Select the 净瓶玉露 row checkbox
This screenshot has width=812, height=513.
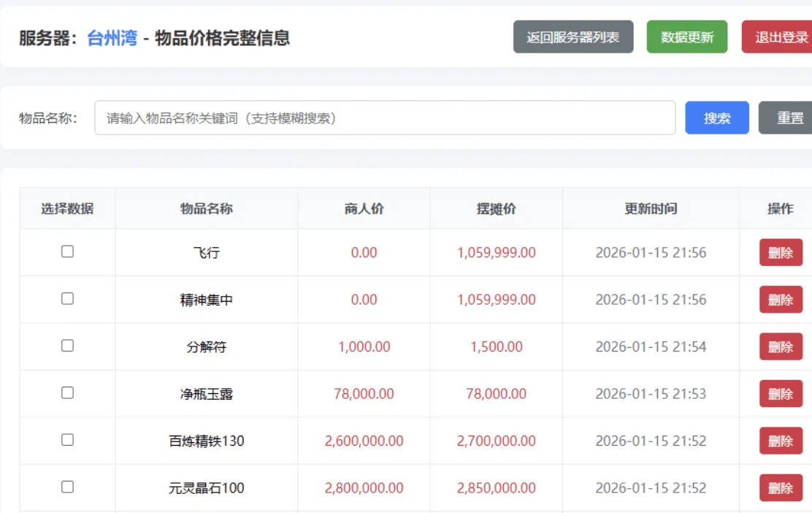(x=67, y=393)
